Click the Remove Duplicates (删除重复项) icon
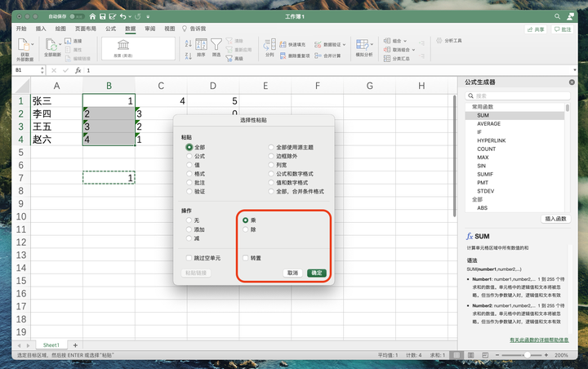 [x=283, y=56]
